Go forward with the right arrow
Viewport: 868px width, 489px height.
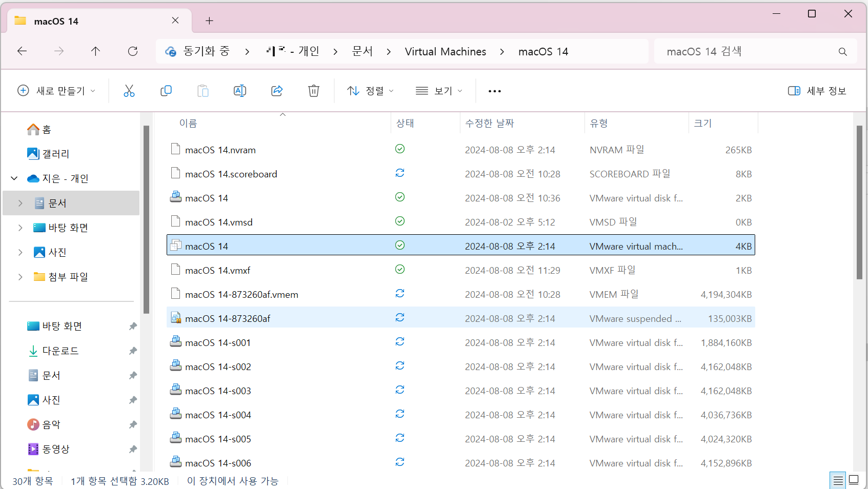59,51
